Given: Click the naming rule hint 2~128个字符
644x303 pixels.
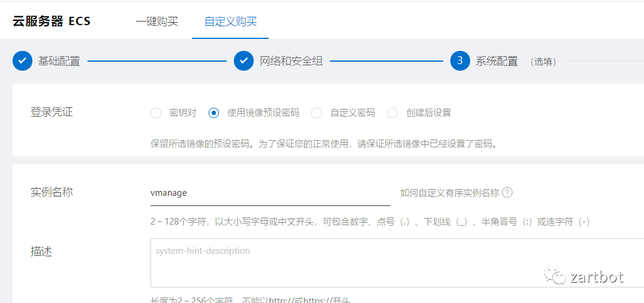Looking at the screenshot, I should click(x=370, y=222).
